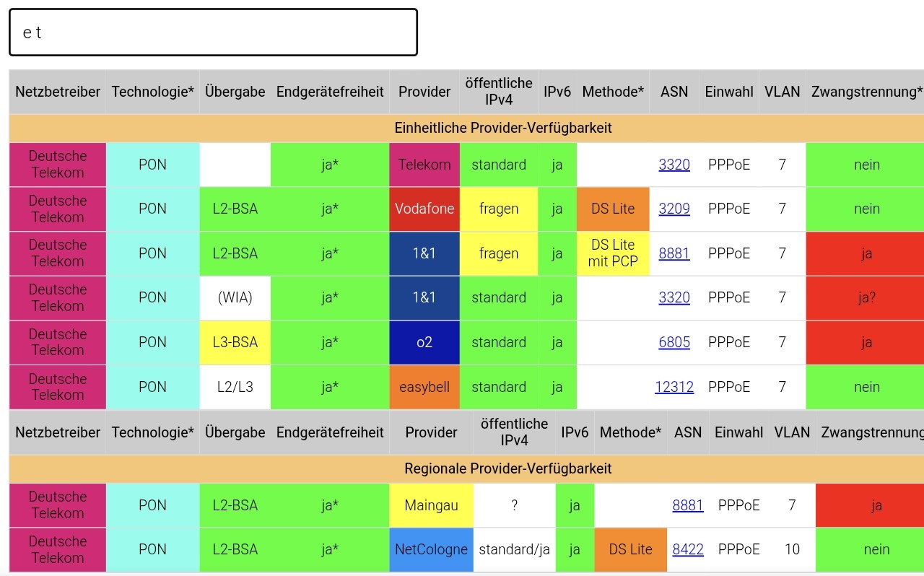Viewport: 924px width, 576px height.
Task: Click "öffentliche IPv4" header above the Einheitliche section
Action: pos(499,92)
